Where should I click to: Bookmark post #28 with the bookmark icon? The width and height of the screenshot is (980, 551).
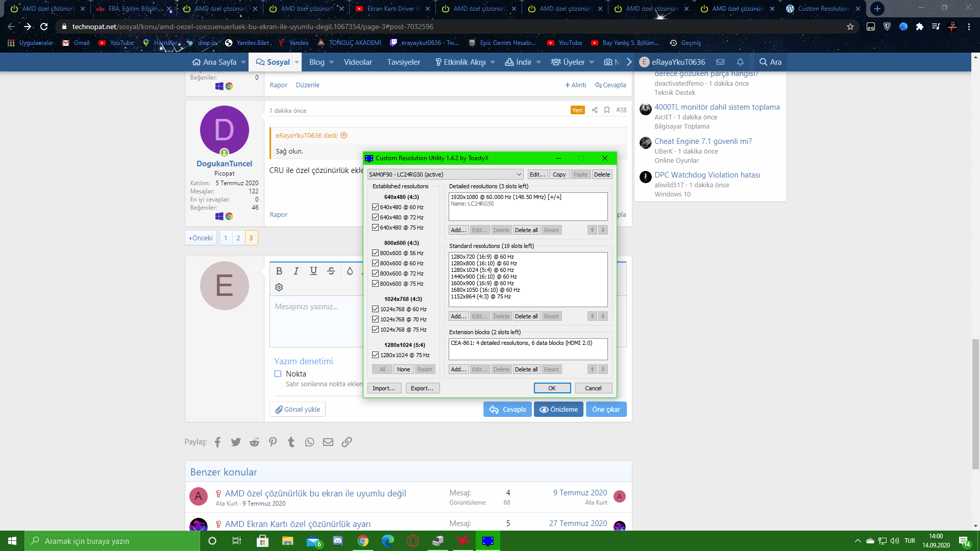tap(607, 110)
